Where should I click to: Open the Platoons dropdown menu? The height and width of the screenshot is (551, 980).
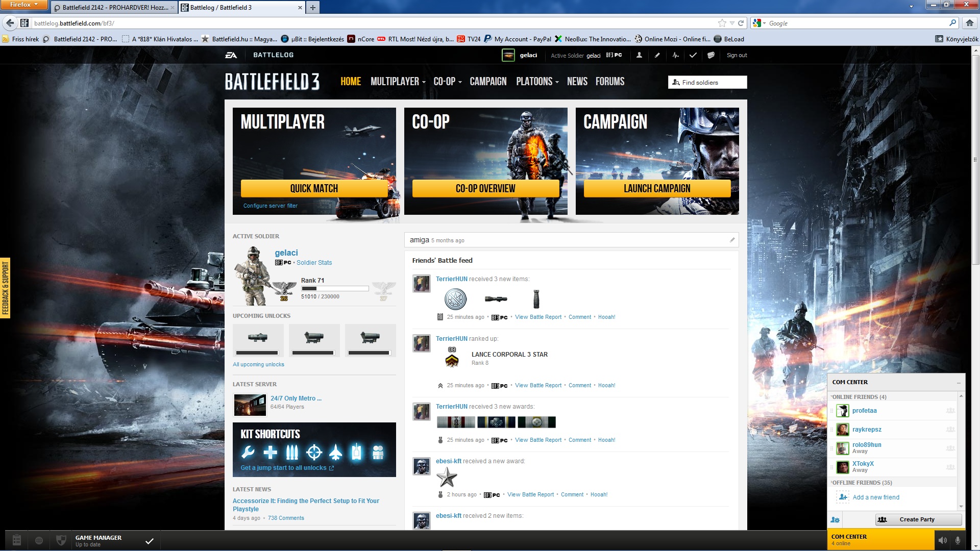click(537, 82)
